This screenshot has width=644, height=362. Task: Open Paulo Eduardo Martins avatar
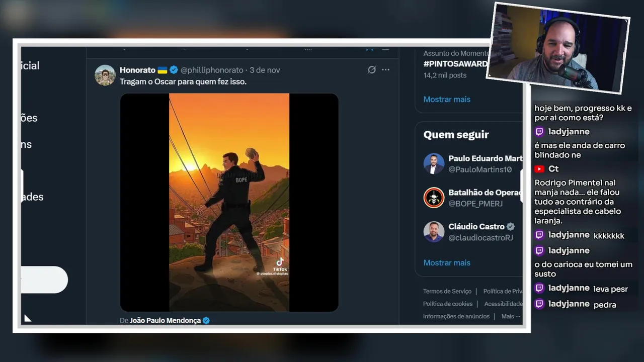click(x=434, y=164)
